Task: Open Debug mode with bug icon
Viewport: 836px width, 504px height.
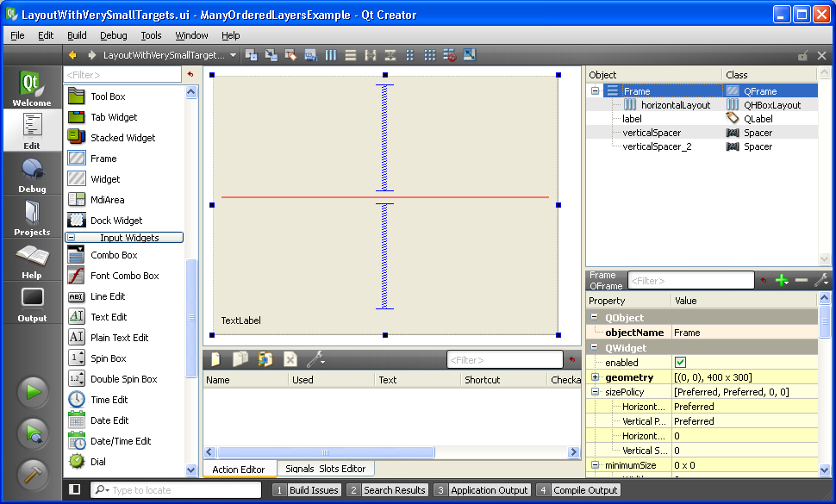Action: pos(32,174)
